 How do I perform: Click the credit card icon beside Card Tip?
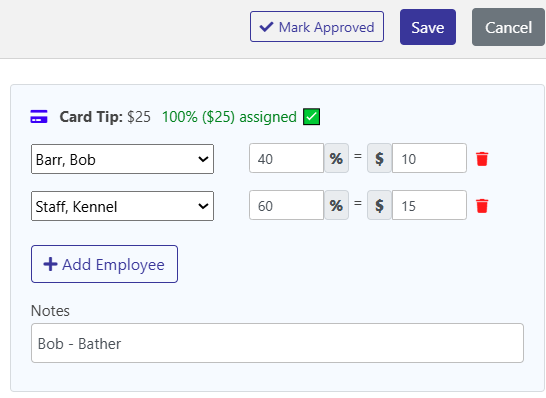[39, 117]
